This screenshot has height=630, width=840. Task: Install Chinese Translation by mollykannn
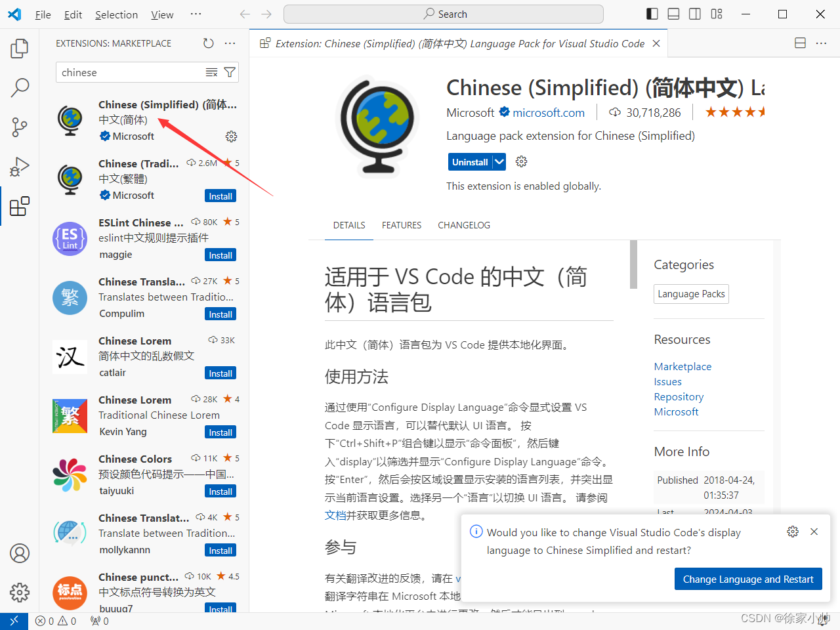tap(220, 551)
